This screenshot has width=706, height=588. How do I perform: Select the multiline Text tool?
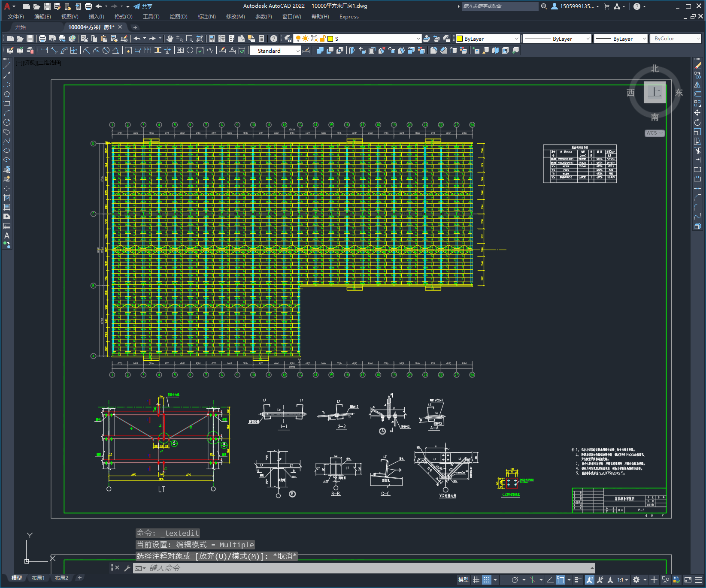tap(7, 235)
